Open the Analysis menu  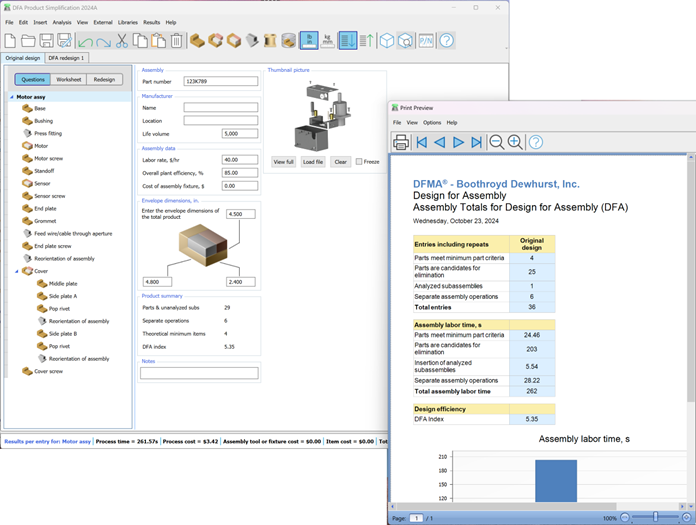62,22
